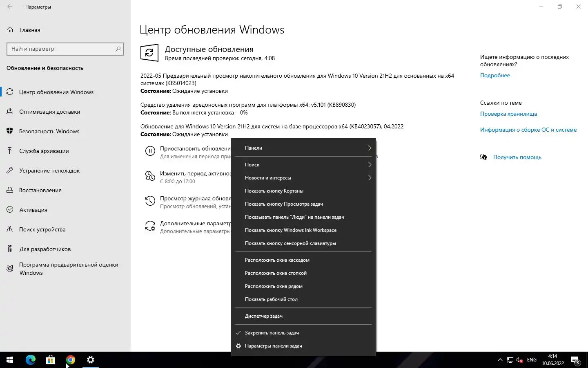Click the search magnifier in Найти параметр box
Screen dimensions: 588x368
[118, 49]
